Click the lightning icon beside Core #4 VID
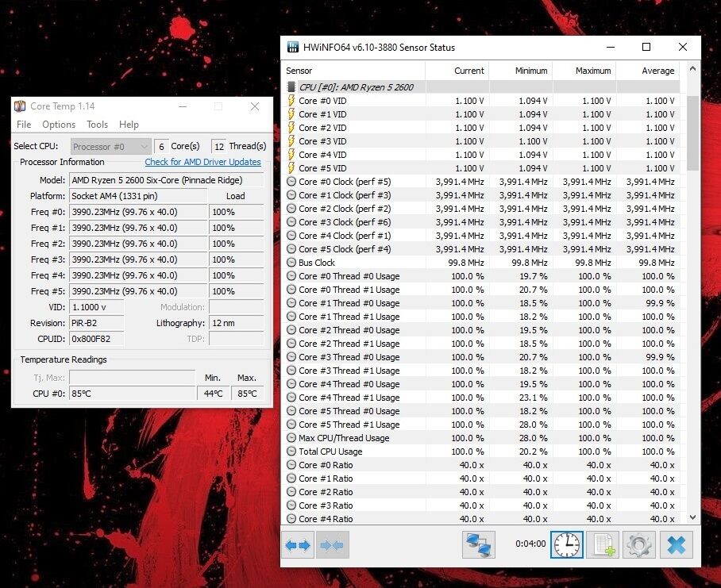Screen dimensions: 721x588 pyautogui.click(x=291, y=155)
